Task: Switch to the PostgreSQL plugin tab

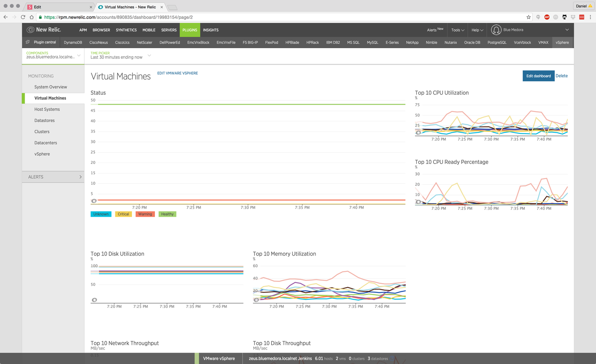Action: (x=497, y=42)
